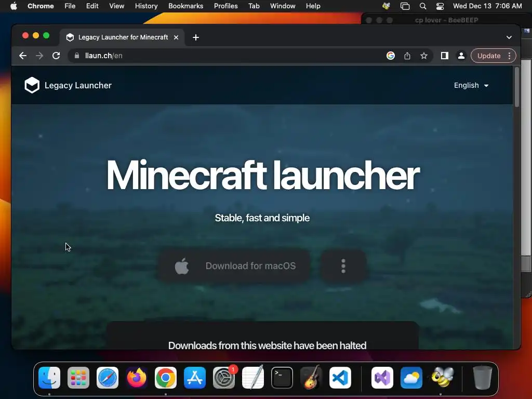The height and width of the screenshot is (399, 532).
Task: Click the Chrome icon in the Dock
Action: point(166,378)
